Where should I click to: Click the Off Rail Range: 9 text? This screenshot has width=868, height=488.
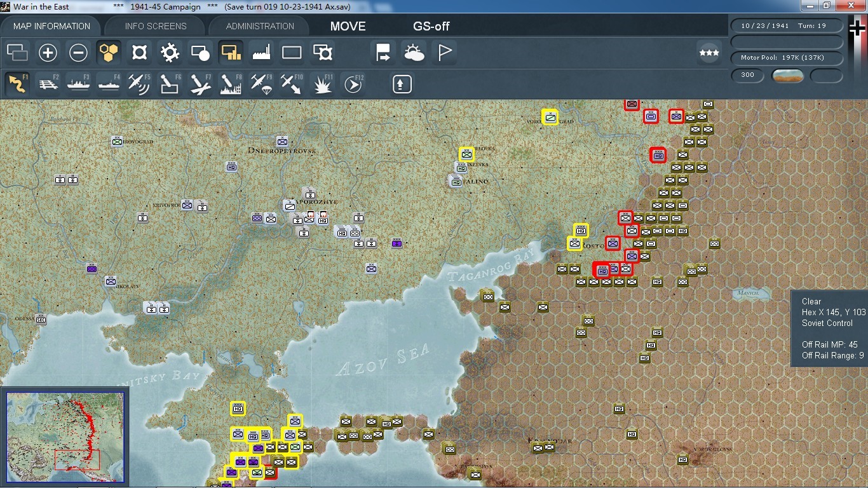click(832, 356)
